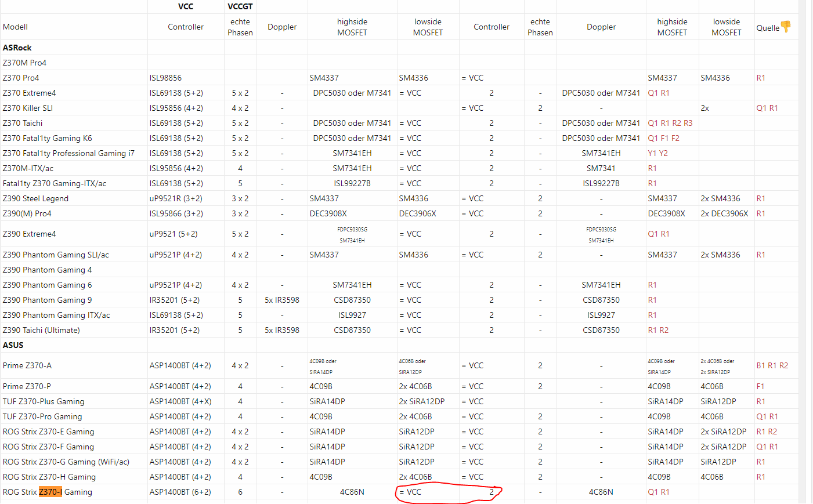Select the ASUS section heading cell

pos(74,345)
